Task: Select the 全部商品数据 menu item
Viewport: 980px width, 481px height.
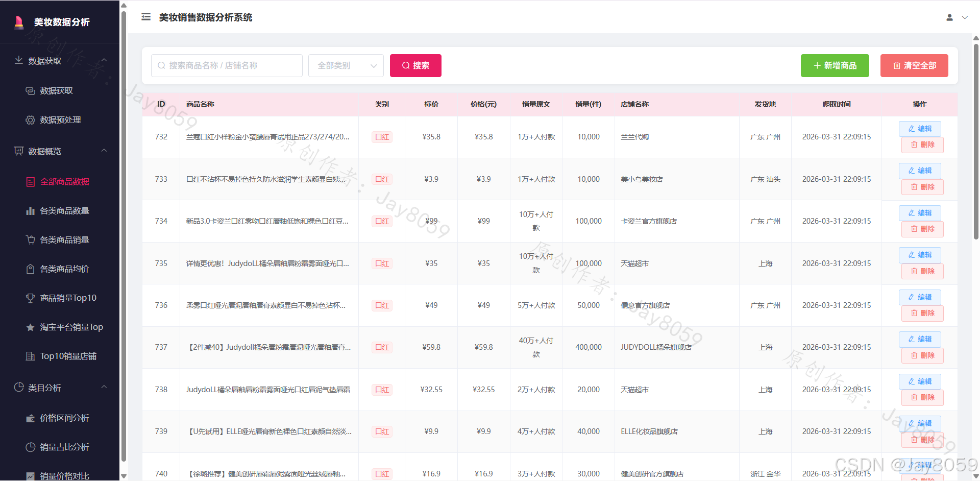Action: click(x=60, y=181)
